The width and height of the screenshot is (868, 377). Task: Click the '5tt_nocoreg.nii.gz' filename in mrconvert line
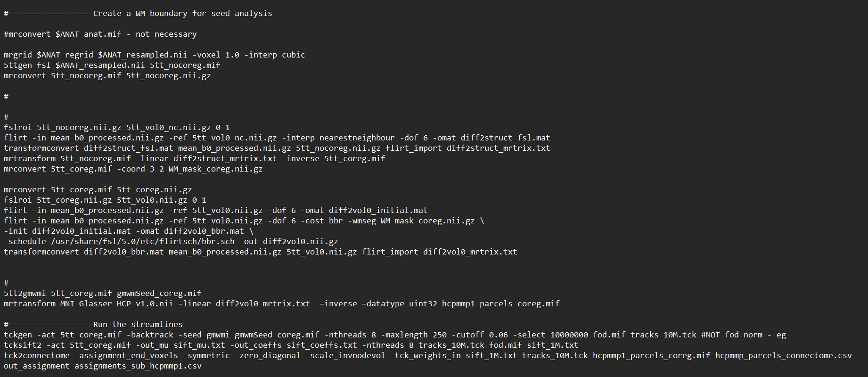[169, 75]
